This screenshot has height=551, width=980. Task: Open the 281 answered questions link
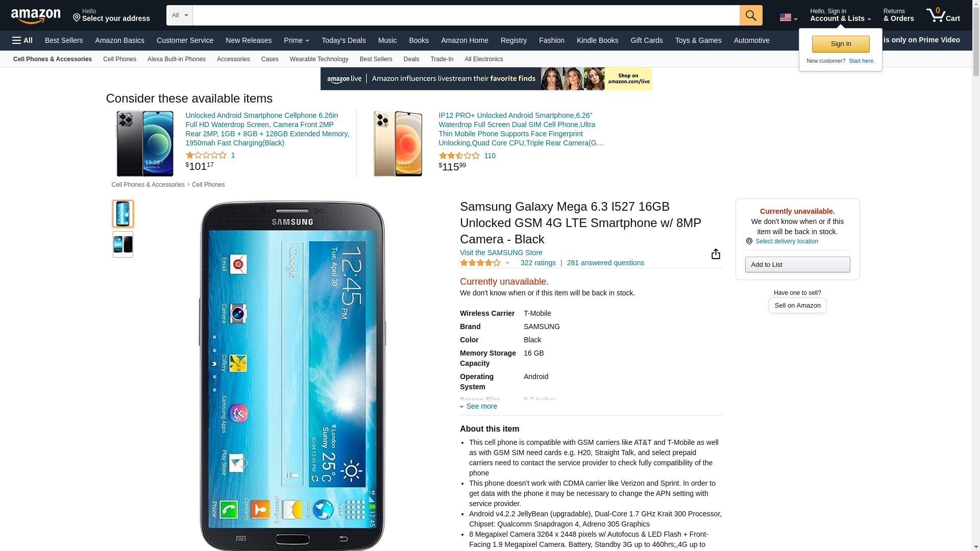pyautogui.click(x=605, y=263)
